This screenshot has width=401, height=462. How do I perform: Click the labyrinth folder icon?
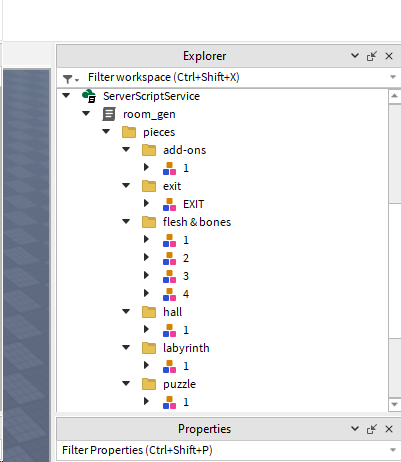pos(149,348)
